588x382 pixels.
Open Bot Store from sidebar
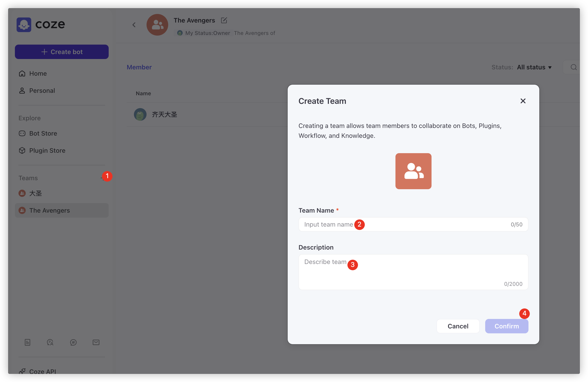(x=43, y=133)
